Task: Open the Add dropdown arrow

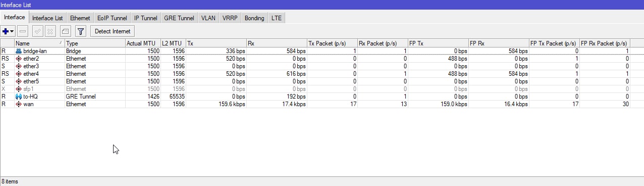Action: click(12, 32)
